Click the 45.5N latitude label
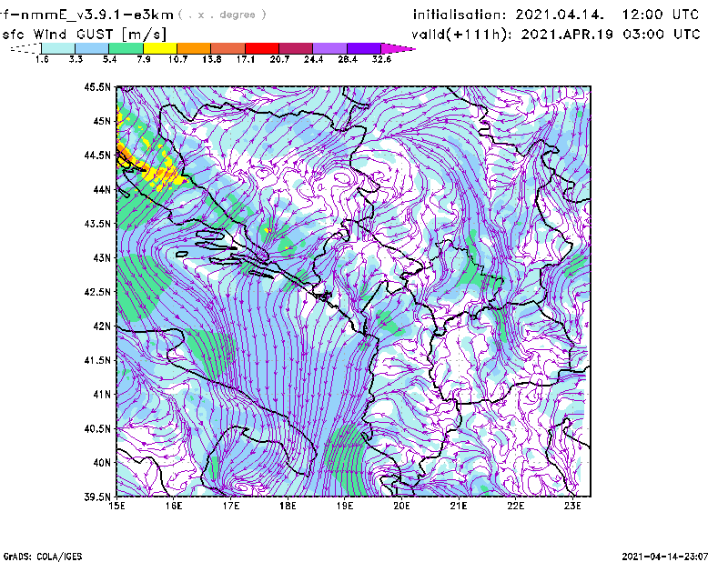The image size is (728, 562). click(x=97, y=86)
